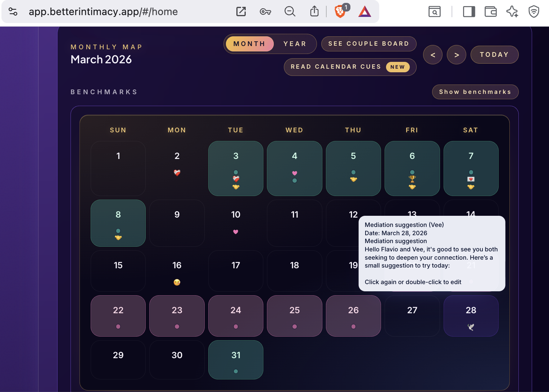This screenshot has width=549, height=392.
Task: Open SEE COUPLE BOARD
Action: point(368,44)
